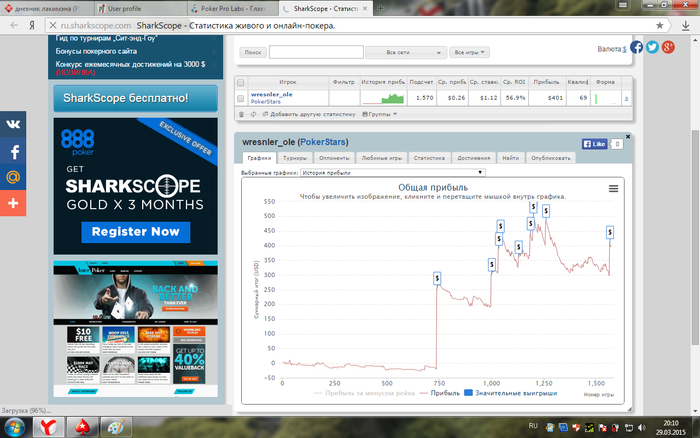Click the Facebook Like button
This screenshot has width=700, height=438.
click(594, 144)
